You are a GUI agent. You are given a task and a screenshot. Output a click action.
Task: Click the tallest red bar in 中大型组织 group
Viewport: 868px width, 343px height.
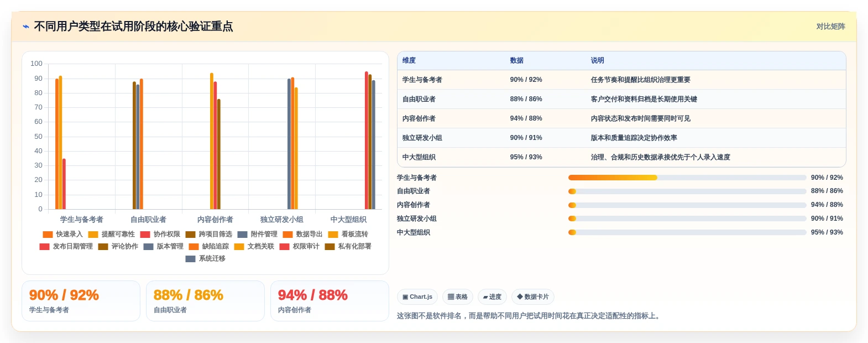tap(366, 140)
